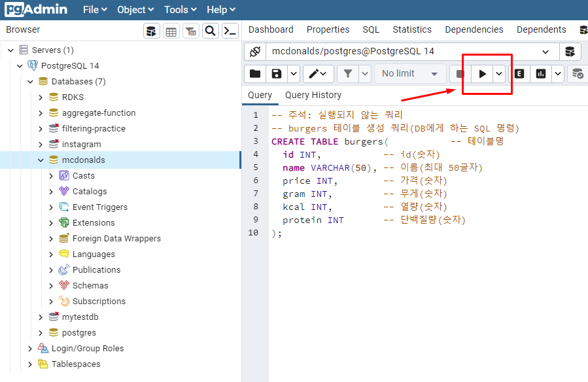Expand the Schemas node
Image resolution: width=588 pixels, height=382 pixels.
point(52,286)
